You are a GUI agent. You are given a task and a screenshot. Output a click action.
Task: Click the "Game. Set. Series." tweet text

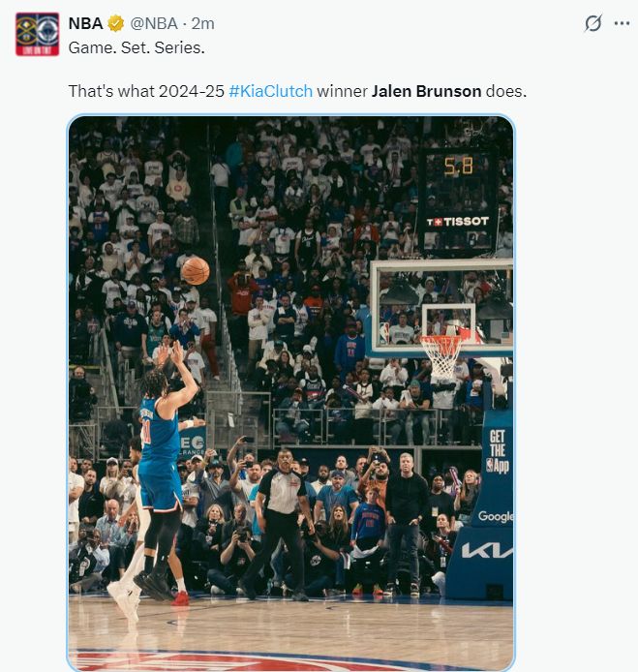click(137, 47)
